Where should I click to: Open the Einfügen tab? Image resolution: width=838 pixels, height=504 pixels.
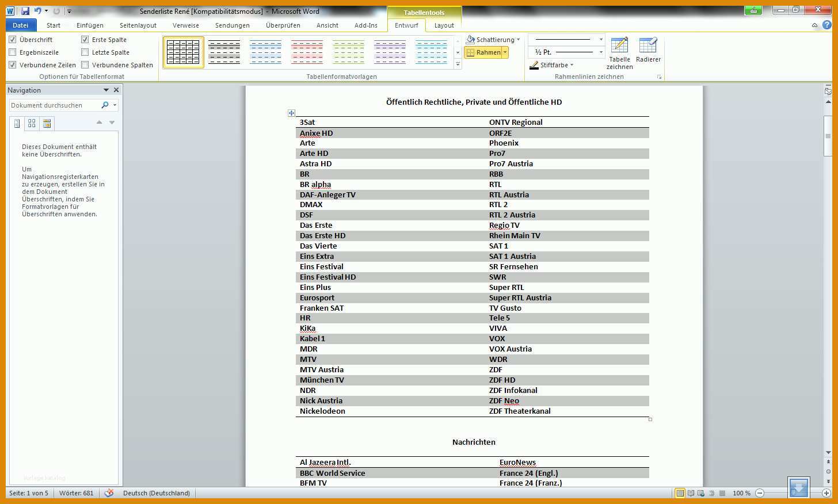(x=90, y=25)
